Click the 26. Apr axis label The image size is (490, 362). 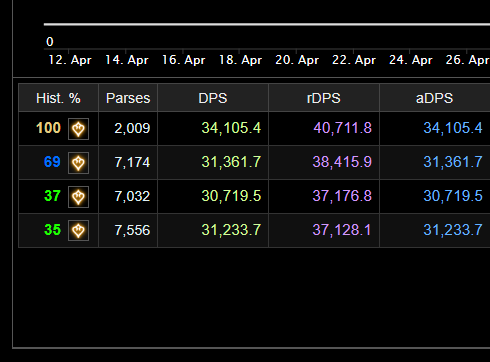[x=468, y=60]
